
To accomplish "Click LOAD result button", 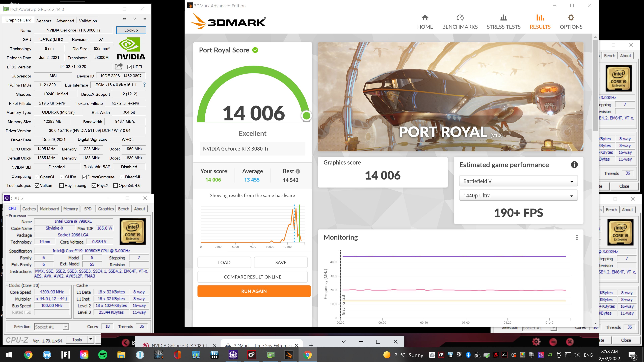I will point(224,263).
